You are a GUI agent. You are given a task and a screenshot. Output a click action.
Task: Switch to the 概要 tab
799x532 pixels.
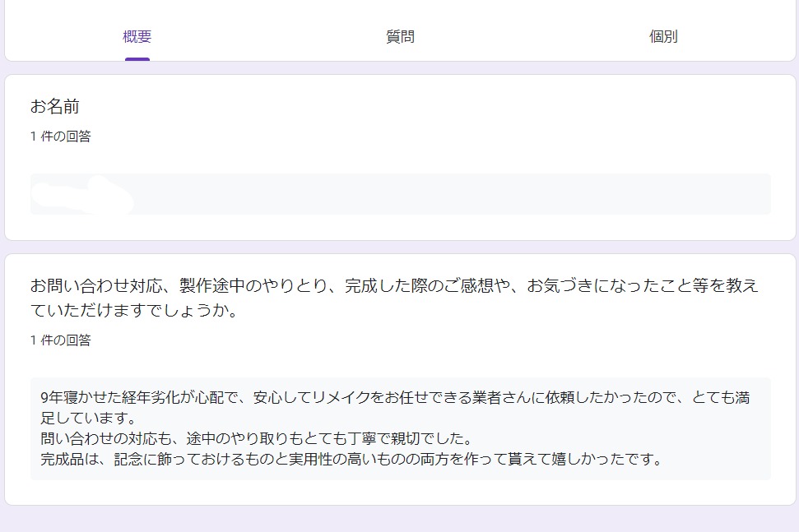137,37
